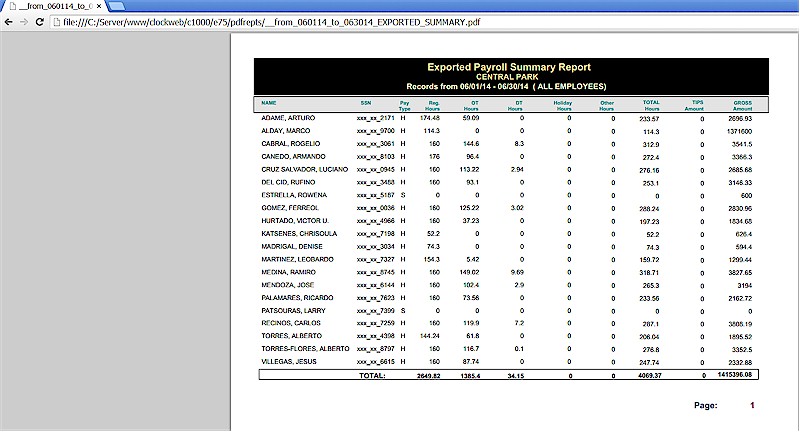Click CRUZ SALVADOR, LUCIANO name
The height and width of the screenshot is (432, 800).
(304, 169)
